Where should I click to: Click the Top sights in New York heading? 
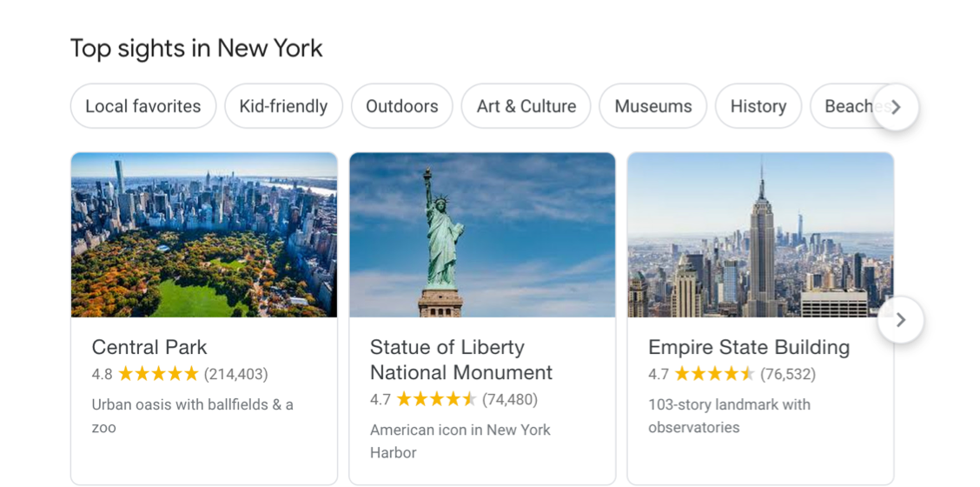196,48
